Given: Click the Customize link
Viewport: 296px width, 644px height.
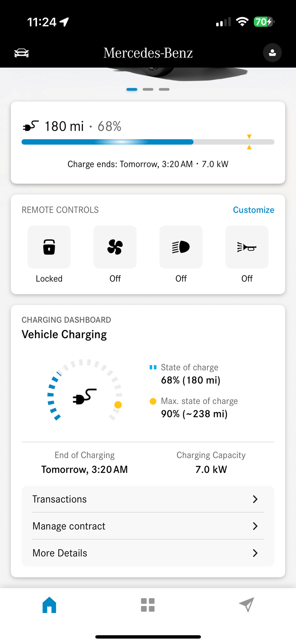Looking at the screenshot, I should coord(254,210).
